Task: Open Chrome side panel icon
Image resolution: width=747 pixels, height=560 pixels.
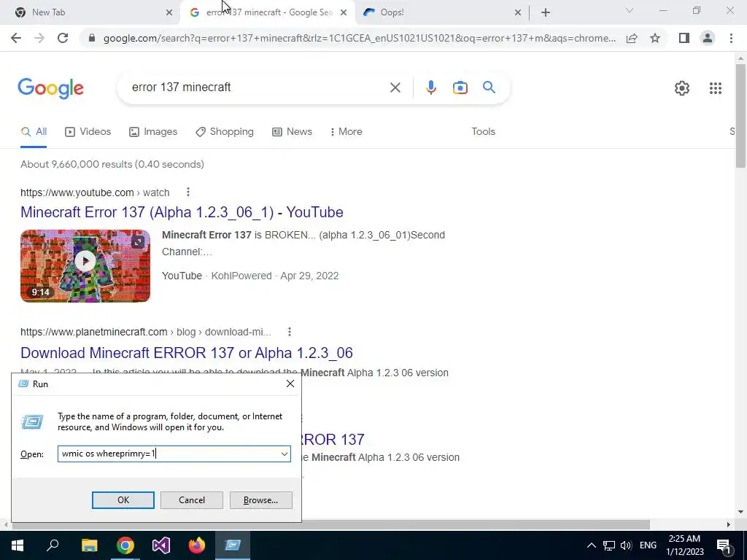Action: (684, 38)
